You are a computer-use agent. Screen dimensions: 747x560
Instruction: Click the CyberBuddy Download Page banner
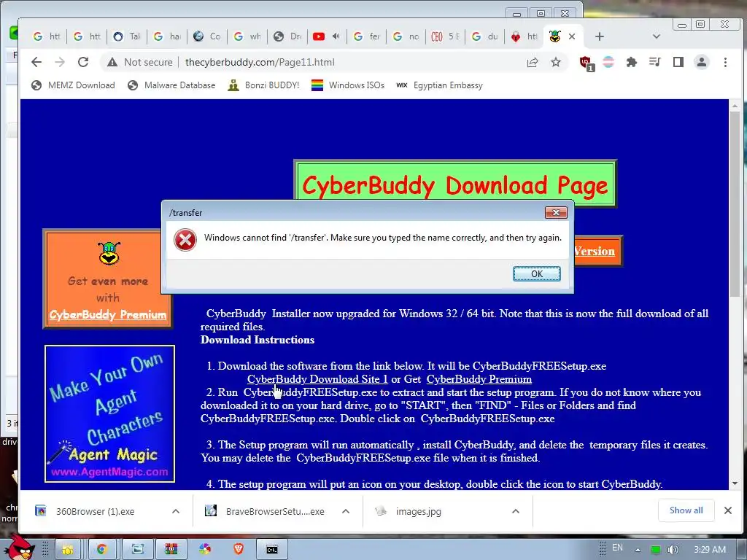tap(455, 185)
